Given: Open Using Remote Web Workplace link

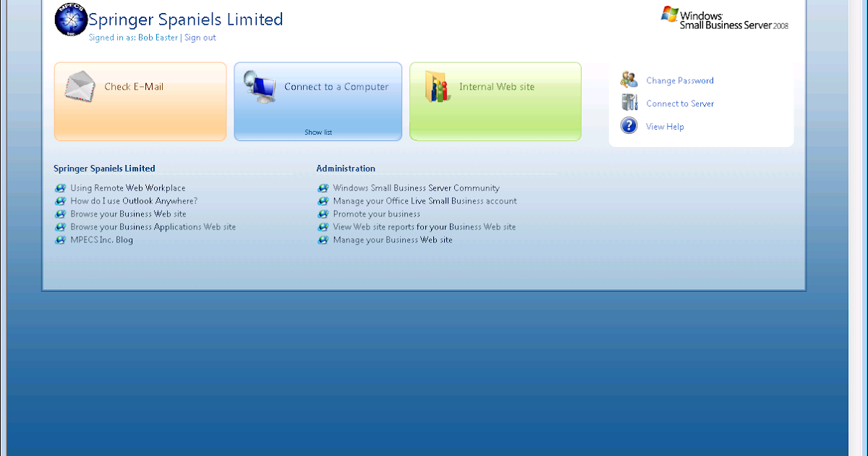Looking at the screenshot, I should coord(128,188).
